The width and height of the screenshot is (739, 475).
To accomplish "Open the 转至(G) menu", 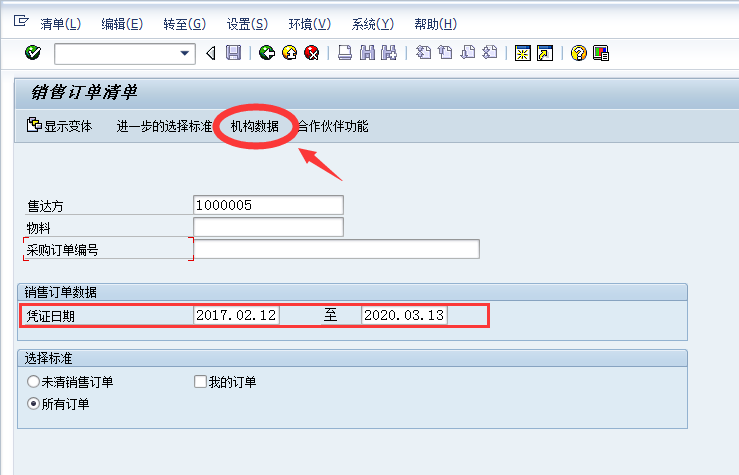I will coord(184,24).
